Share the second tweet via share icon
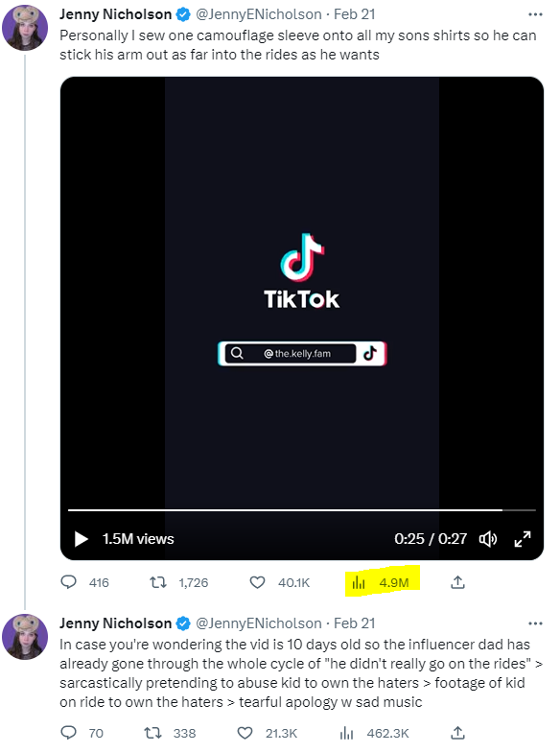Image resolution: width=560 pixels, height=752 pixels. click(458, 733)
